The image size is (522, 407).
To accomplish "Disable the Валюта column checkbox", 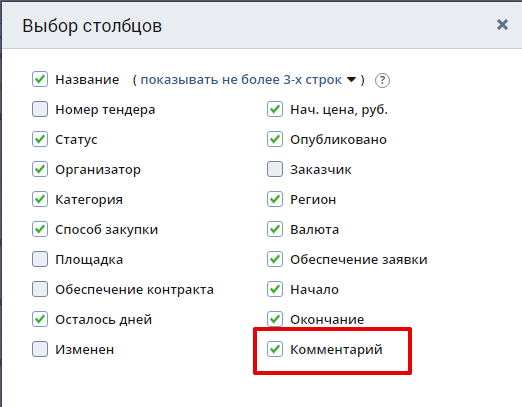I will point(275,229).
